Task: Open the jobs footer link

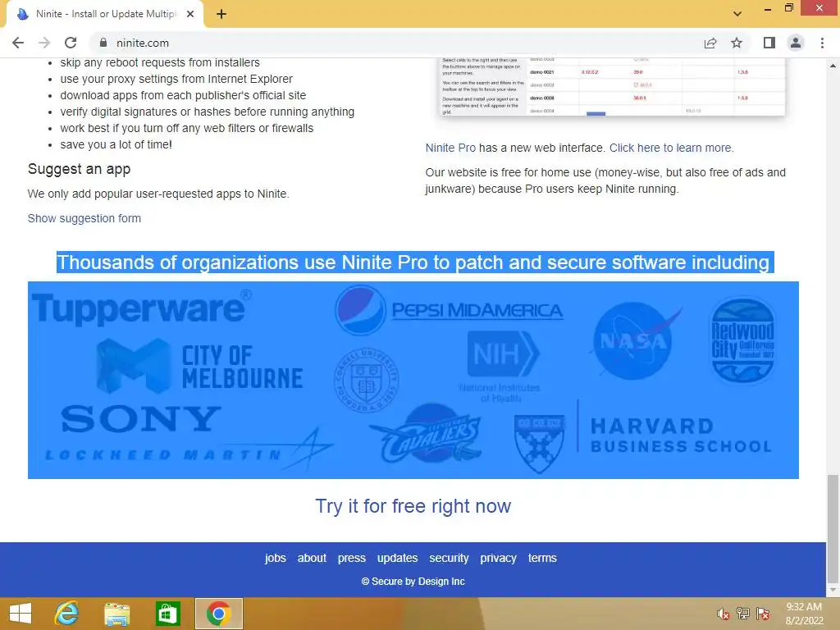Action: click(x=276, y=558)
